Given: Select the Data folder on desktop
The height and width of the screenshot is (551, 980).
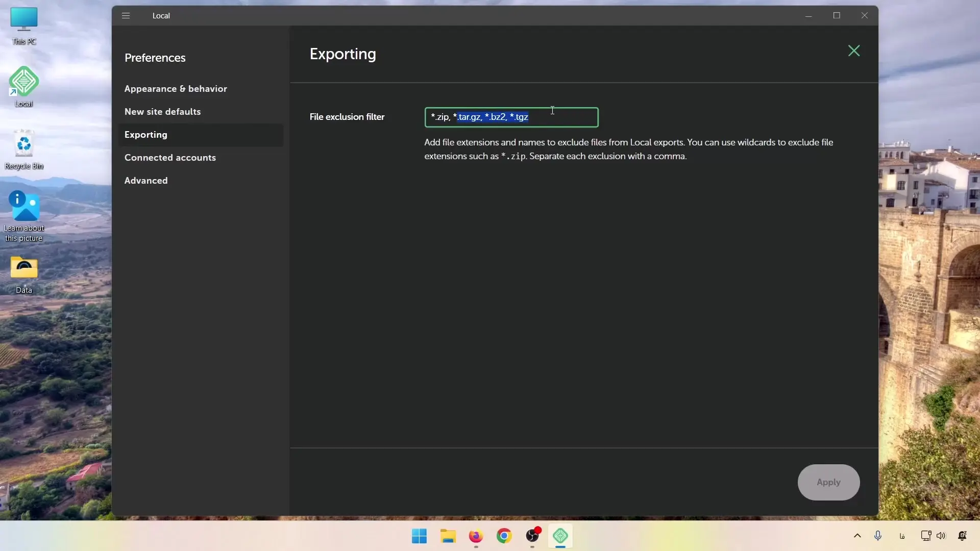Looking at the screenshot, I should [24, 275].
